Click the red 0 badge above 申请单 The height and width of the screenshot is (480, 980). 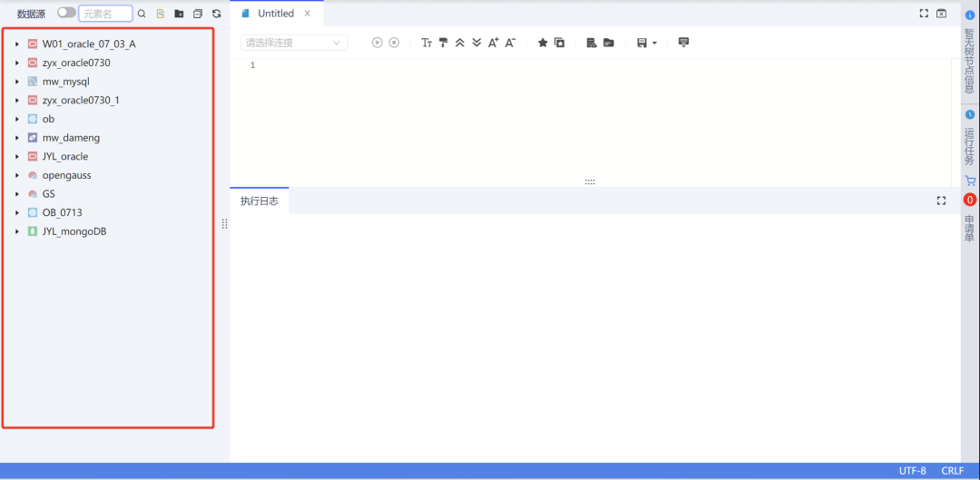point(970,200)
